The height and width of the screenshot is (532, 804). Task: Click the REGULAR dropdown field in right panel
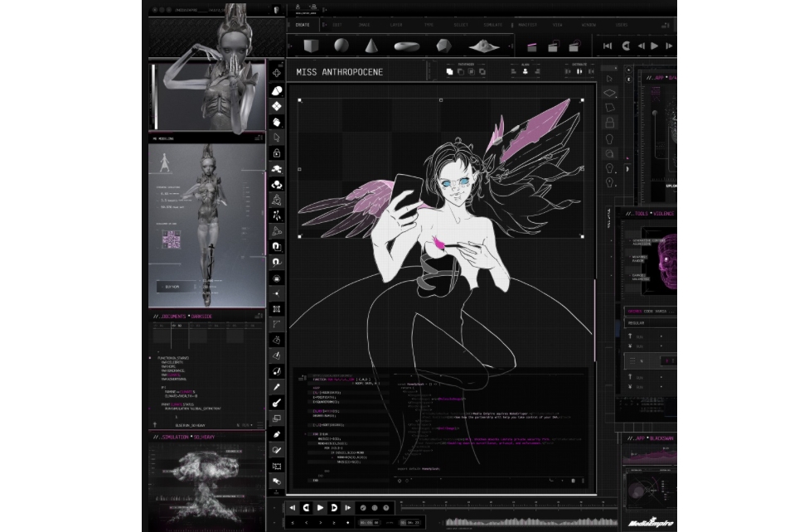click(x=650, y=323)
